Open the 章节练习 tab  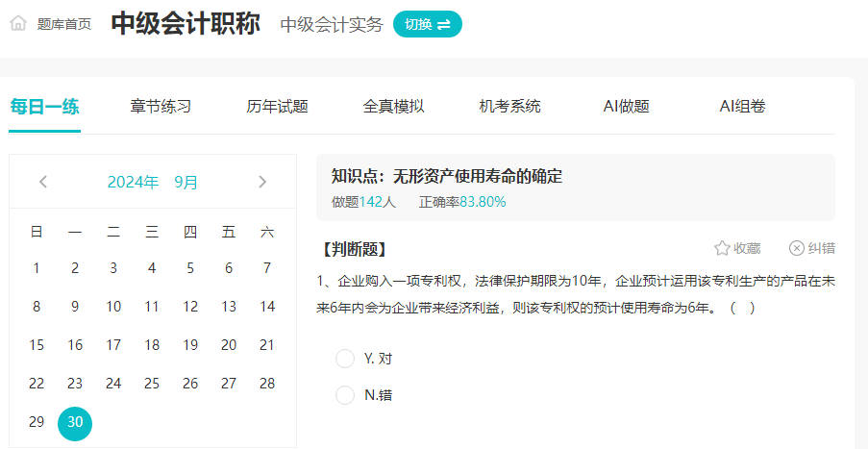click(x=161, y=107)
